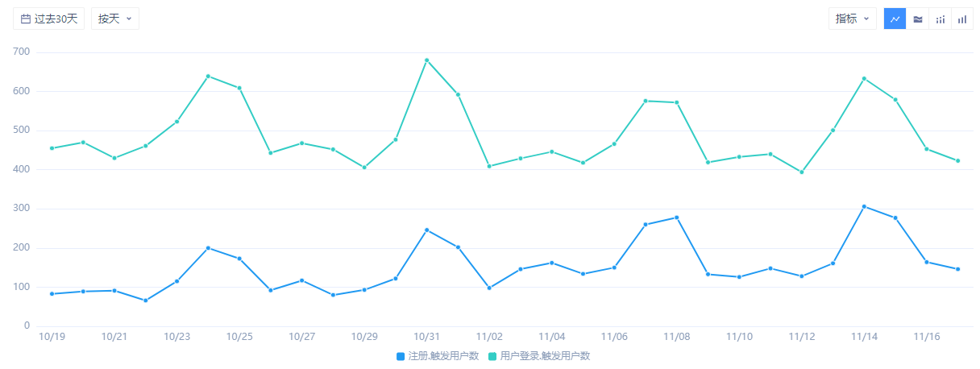Switch to solid bar chart view
This screenshot has height=369, width=980.
click(x=962, y=19)
